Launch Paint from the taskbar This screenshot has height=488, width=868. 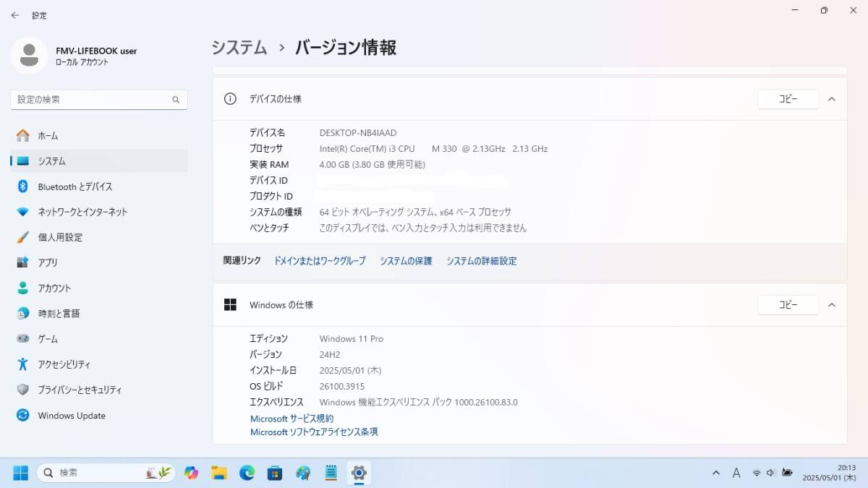tap(303, 473)
